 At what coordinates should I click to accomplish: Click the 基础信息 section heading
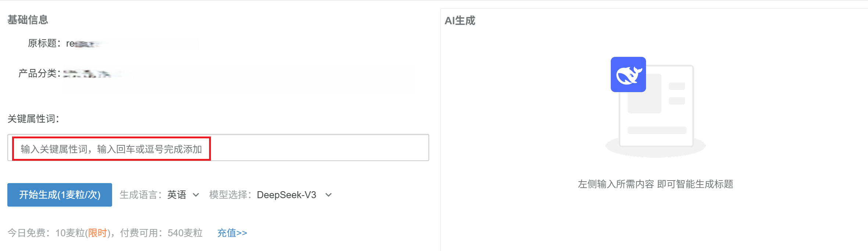click(28, 20)
